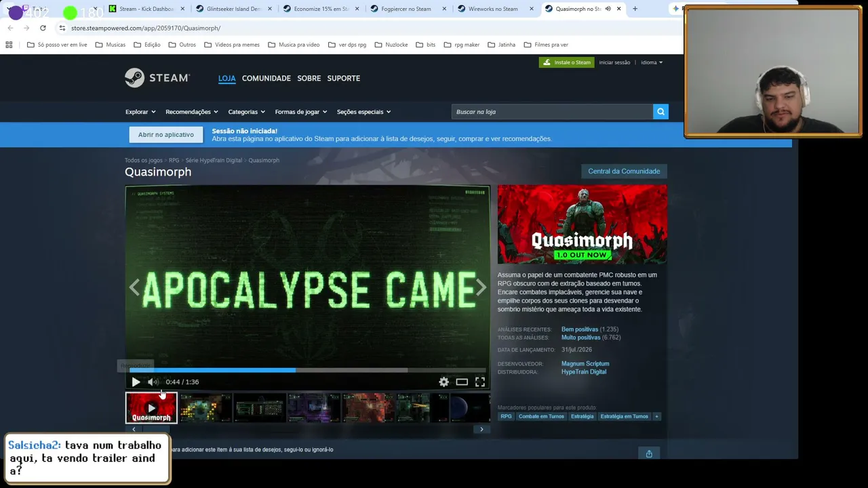
Task: Enter fullscreen on the trailer player
Action: (480, 382)
